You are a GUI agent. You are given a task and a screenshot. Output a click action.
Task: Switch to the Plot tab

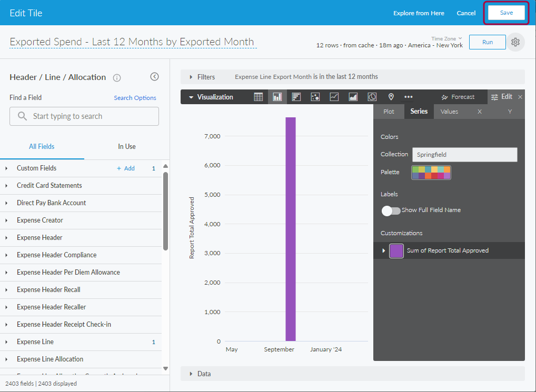tap(389, 112)
